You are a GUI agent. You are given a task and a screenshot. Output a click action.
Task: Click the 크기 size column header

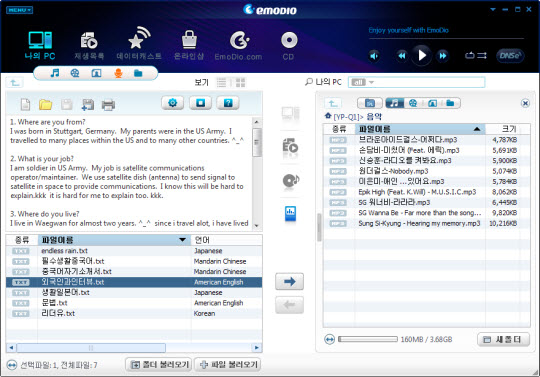508,129
